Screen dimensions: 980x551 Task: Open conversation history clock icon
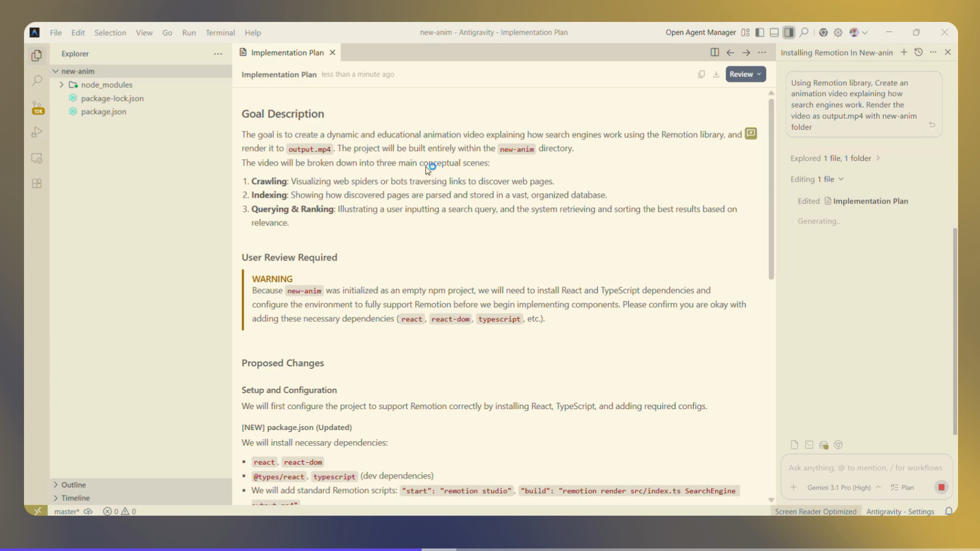919,52
